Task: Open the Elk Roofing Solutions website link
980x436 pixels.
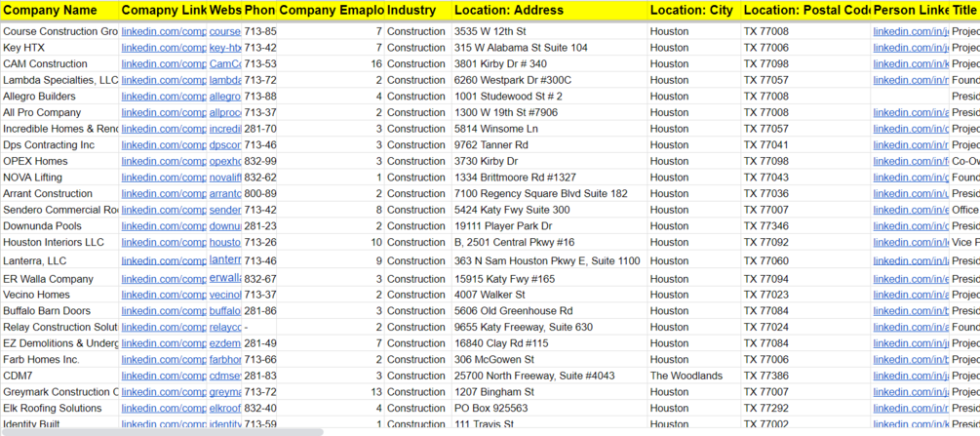Action: point(225,408)
